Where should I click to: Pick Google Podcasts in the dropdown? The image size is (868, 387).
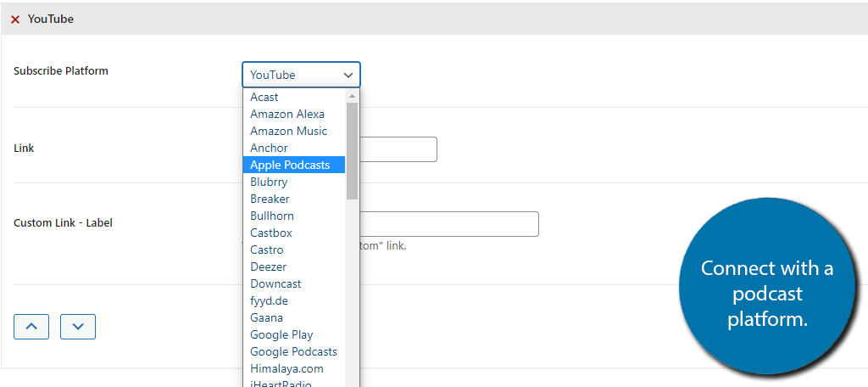(294, 351)
